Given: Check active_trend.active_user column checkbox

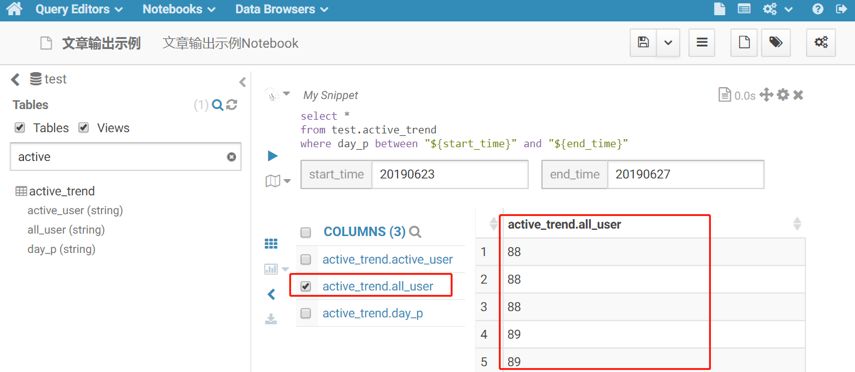Looking at the screenshot, I should (306, 260).
